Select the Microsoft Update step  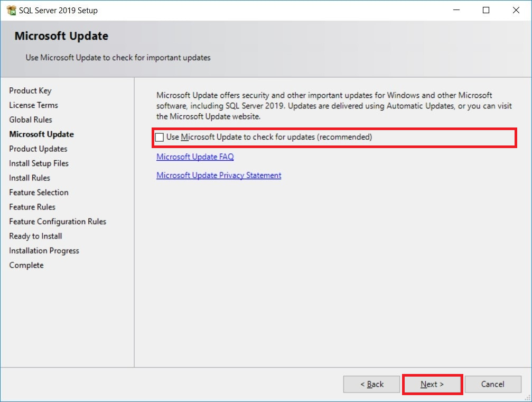pos(41,134)
